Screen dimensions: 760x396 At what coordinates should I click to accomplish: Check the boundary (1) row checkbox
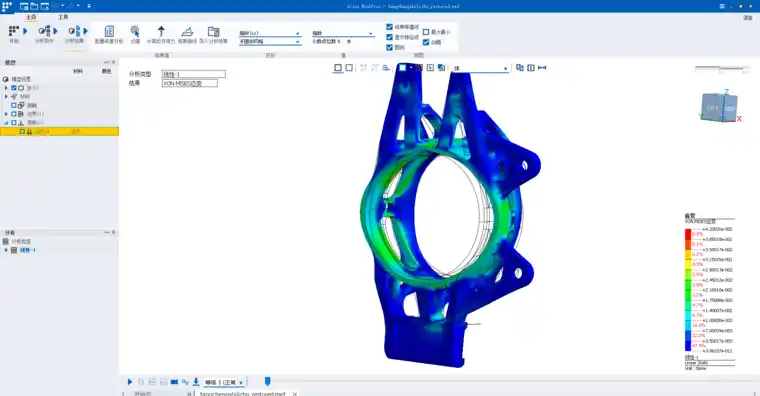click(14, 114)
